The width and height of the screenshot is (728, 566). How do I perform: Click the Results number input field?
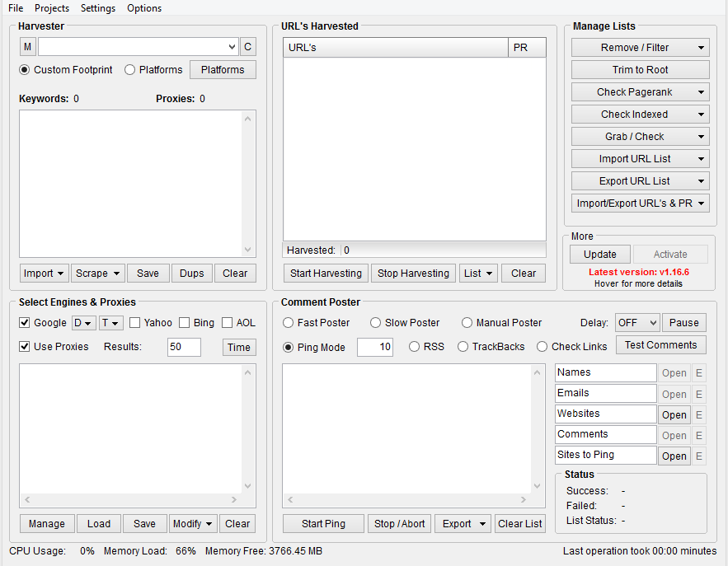[184, 347]
